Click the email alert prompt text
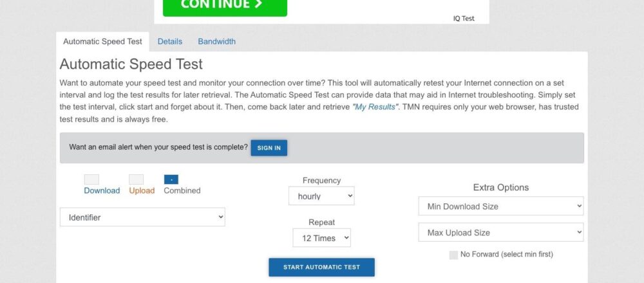644x283 pixels. point(158,147)
